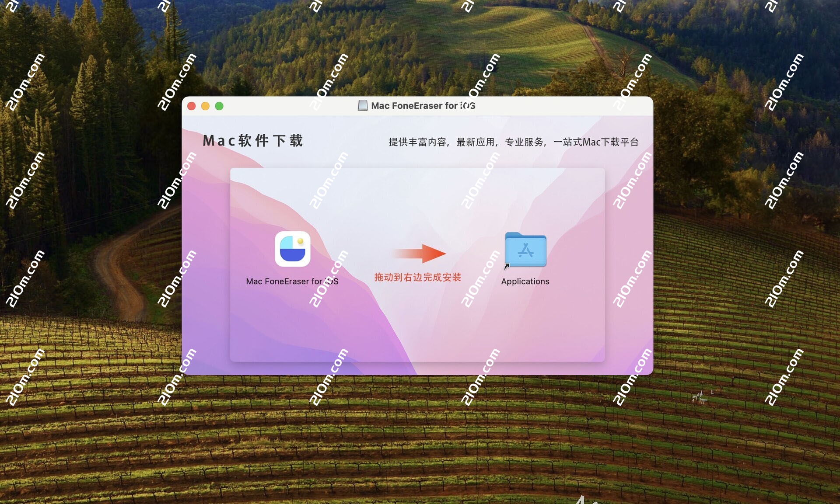This screenshot has height=504, width=840.
Task: Click the yellow minimize traffic light button
Action: tap(205, 106)
